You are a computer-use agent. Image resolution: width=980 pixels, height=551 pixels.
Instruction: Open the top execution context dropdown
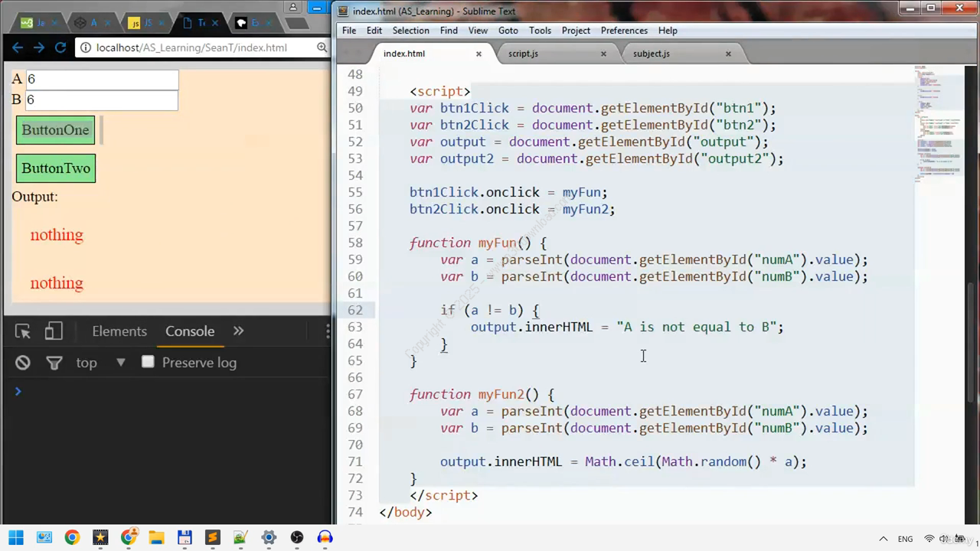click(x=101, y=363)
